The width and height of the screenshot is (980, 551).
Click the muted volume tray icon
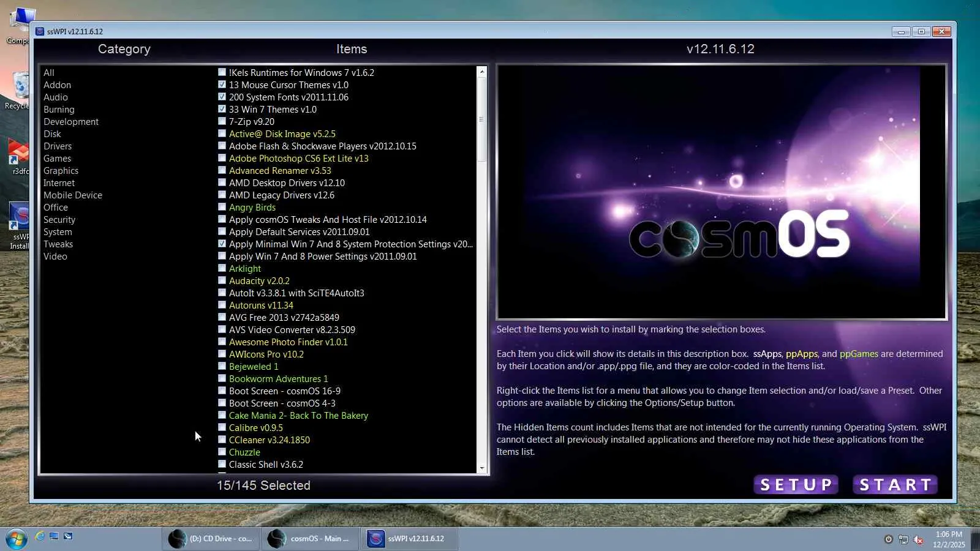click(918, 539)
